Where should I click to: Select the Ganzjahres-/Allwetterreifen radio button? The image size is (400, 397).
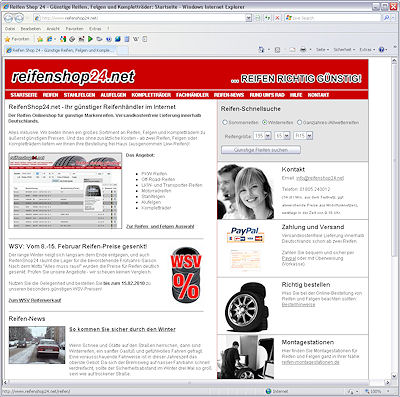(299, 122)
